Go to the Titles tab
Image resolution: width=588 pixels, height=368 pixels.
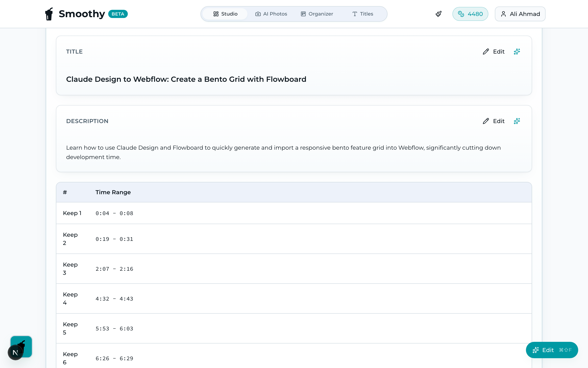tap(363, 14)
